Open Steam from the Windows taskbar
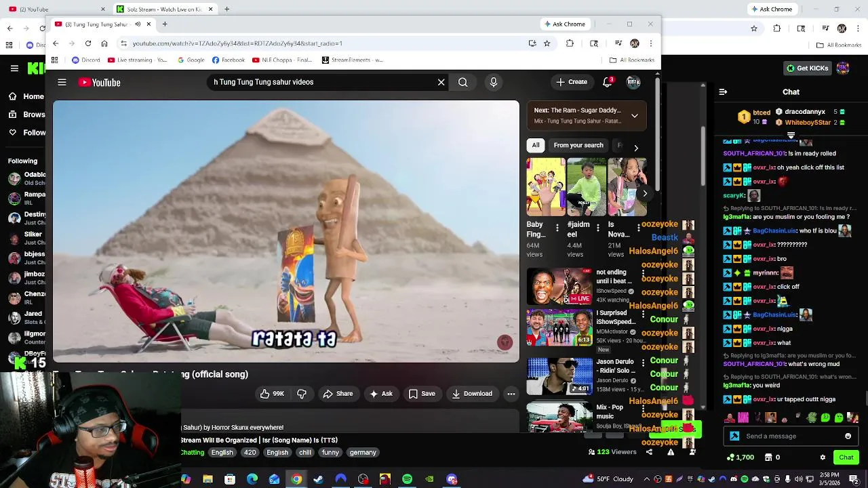Screen dimensions: 868x488 pos(319,479)
